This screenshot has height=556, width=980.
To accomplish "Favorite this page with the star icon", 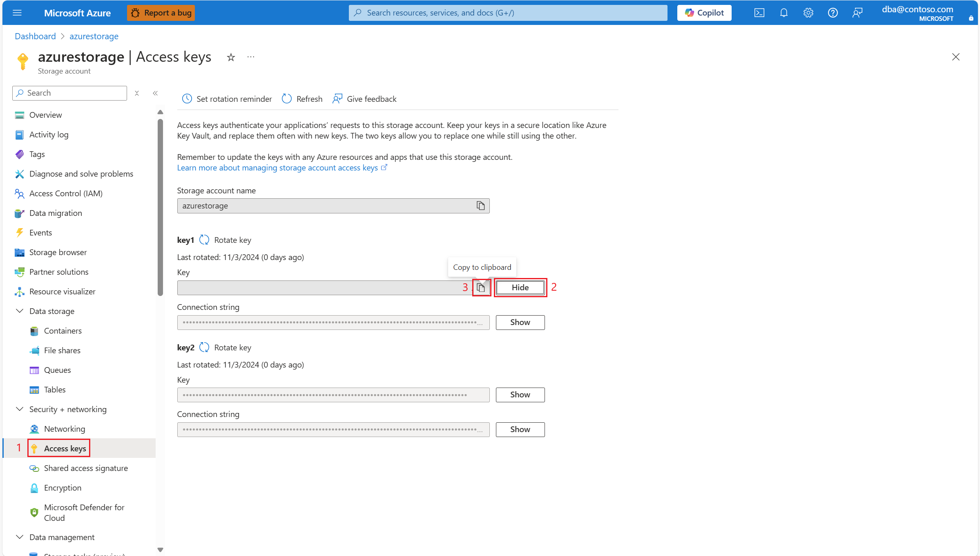I will (231, 57).
